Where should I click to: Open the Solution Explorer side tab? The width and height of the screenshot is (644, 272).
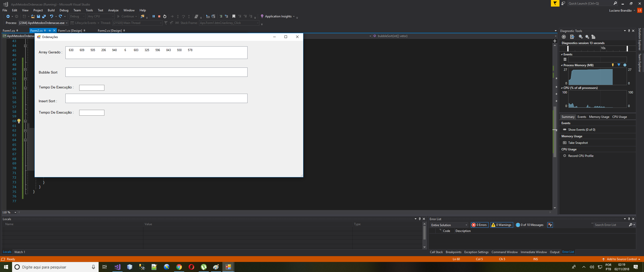640,39
